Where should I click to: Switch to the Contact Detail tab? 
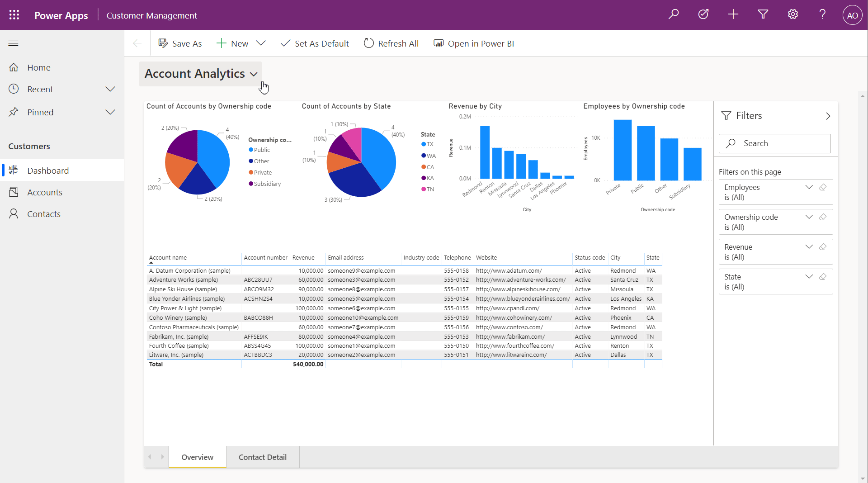(x=262, y=457)
